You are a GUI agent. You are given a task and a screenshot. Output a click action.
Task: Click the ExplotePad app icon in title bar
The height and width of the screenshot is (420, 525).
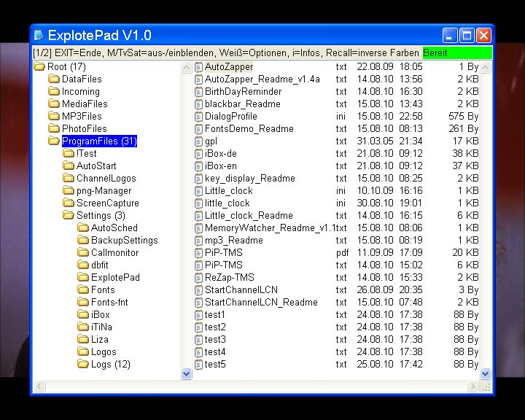39,35
